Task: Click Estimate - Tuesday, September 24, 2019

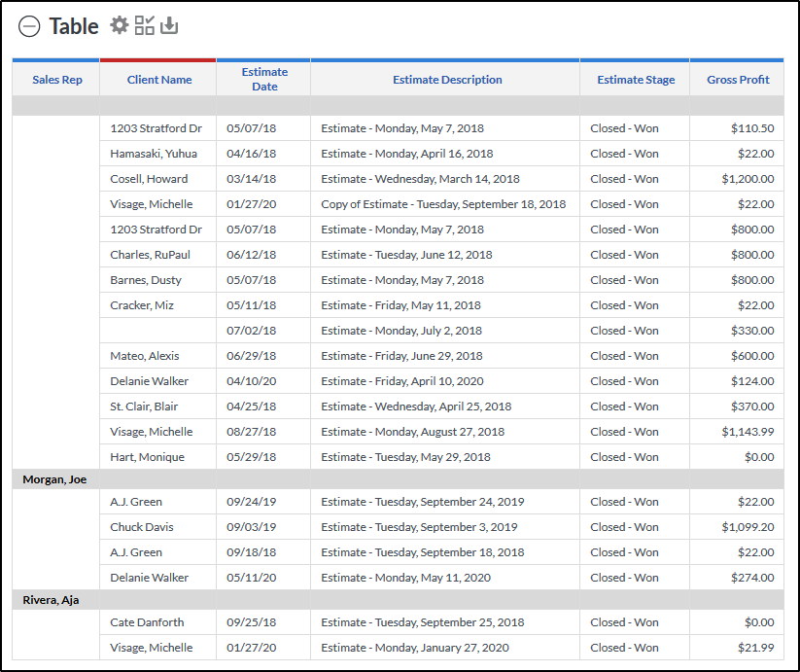Action: (x=423, y=502)
